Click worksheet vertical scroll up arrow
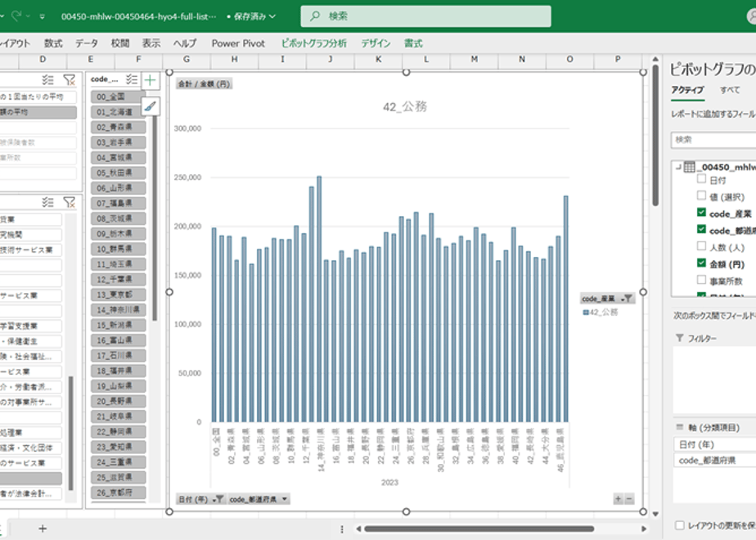 coord(655,59)
